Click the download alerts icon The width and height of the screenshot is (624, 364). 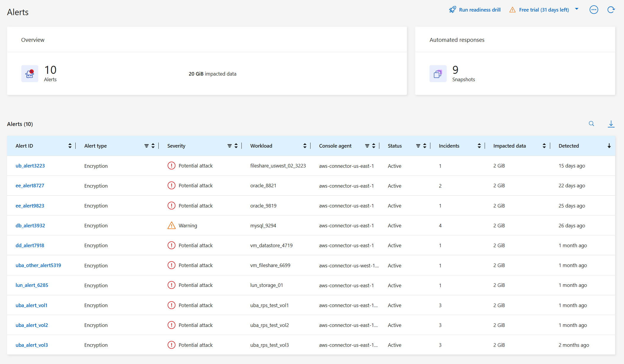point(611,124)
